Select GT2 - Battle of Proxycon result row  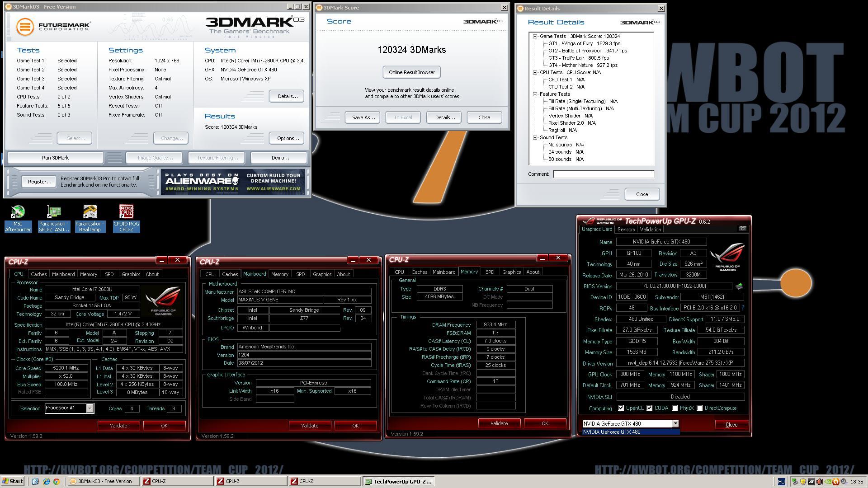click(587, 51)
